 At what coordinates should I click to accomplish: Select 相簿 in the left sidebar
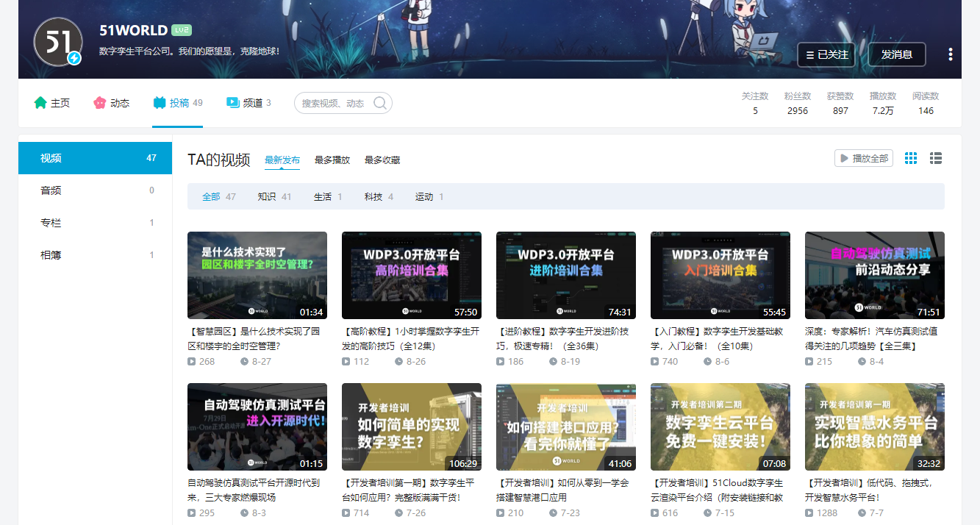coord(95,255)
